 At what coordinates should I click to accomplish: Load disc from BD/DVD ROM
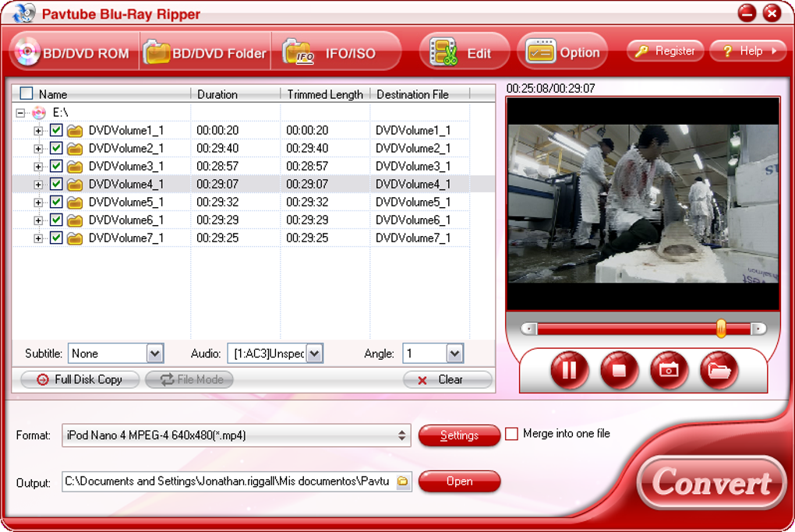click(73, 52)
